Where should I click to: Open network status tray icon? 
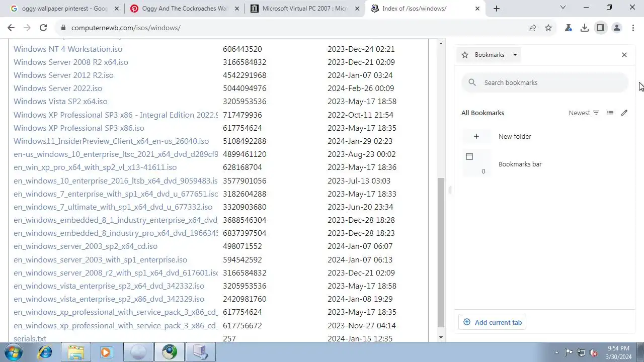581,352
